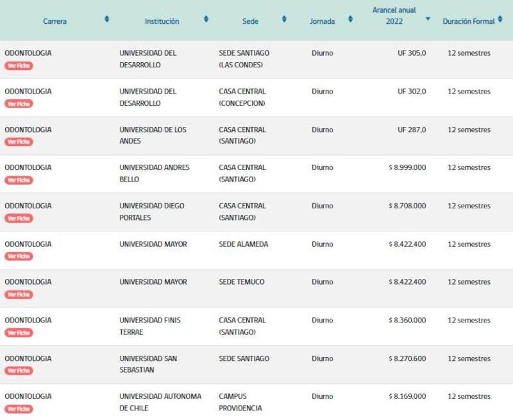Click Ver Ficha for Universidad San Sebastian

(x=19, y=371)
